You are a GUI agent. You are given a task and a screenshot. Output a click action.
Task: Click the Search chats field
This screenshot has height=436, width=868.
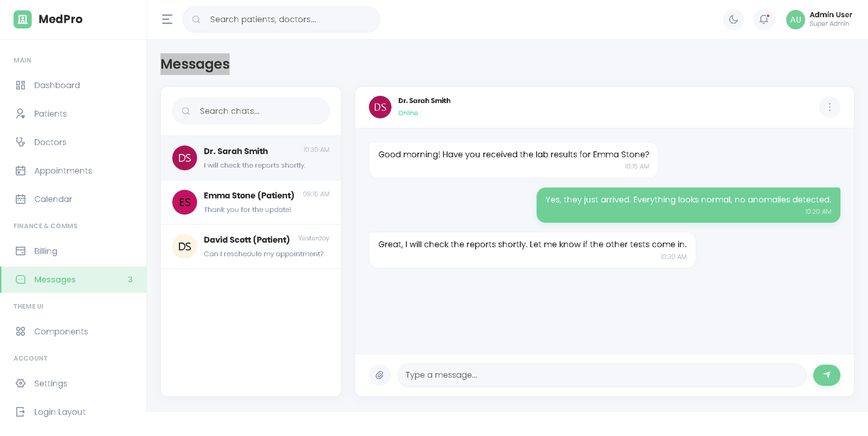[x=258, y=111]
